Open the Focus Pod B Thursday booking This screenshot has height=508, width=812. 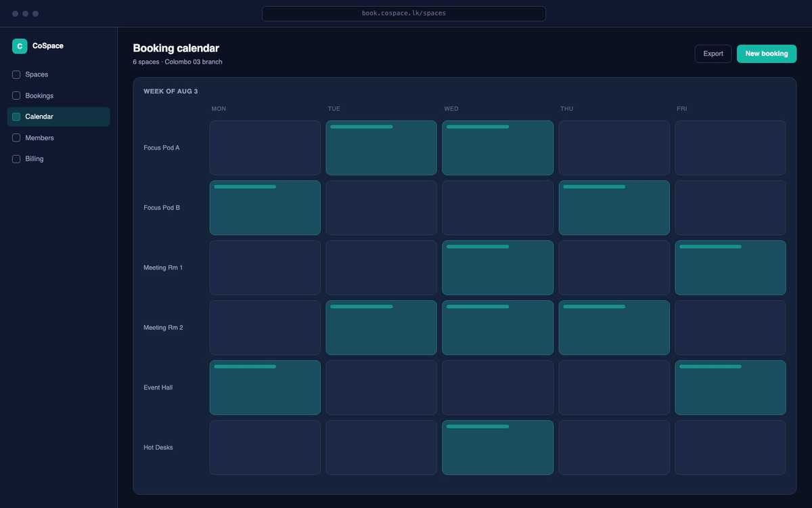coord(614,208)
